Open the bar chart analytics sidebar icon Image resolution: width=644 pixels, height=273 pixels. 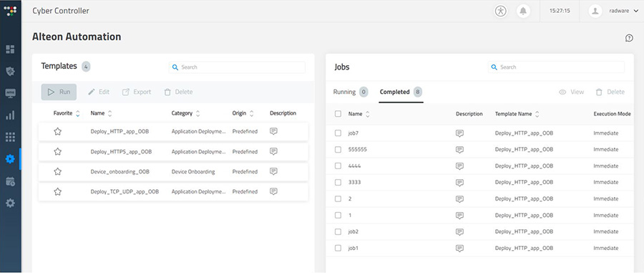click(x=10, y=115)
